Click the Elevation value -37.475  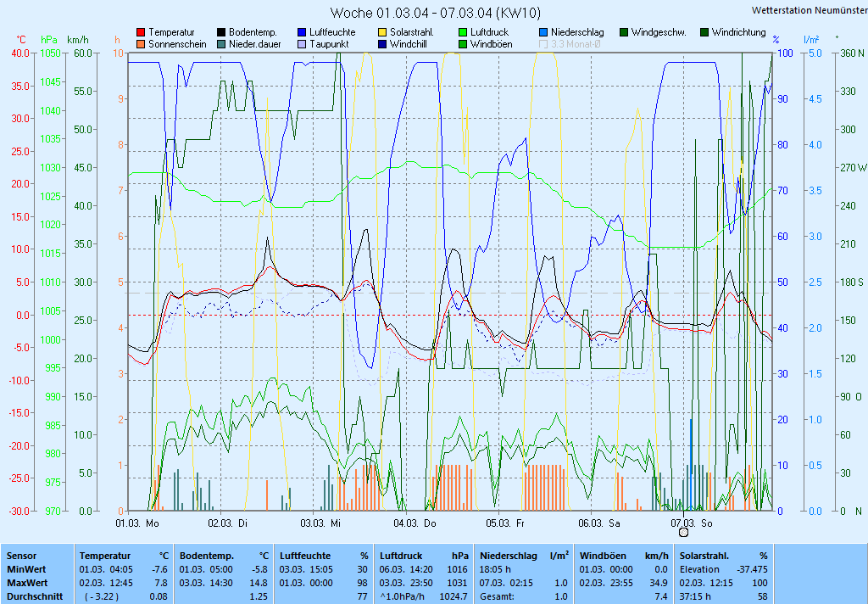pyautogui.click(x=753, y=569)
